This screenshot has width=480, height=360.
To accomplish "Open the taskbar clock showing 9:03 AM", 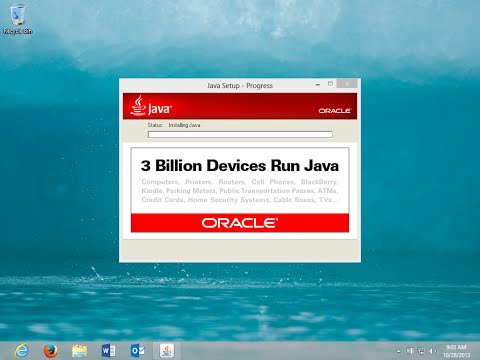I will click(456, 351).
